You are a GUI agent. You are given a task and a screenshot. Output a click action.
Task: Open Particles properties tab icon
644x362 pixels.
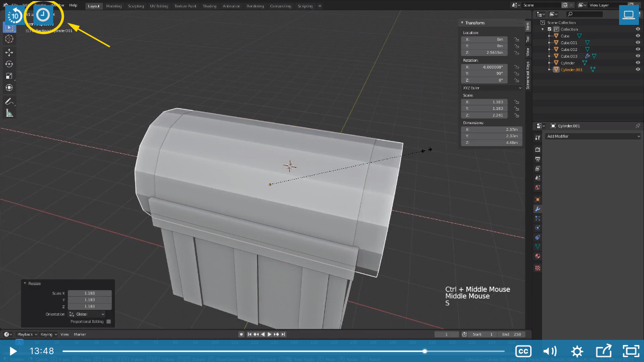click(x=538, y=219)
